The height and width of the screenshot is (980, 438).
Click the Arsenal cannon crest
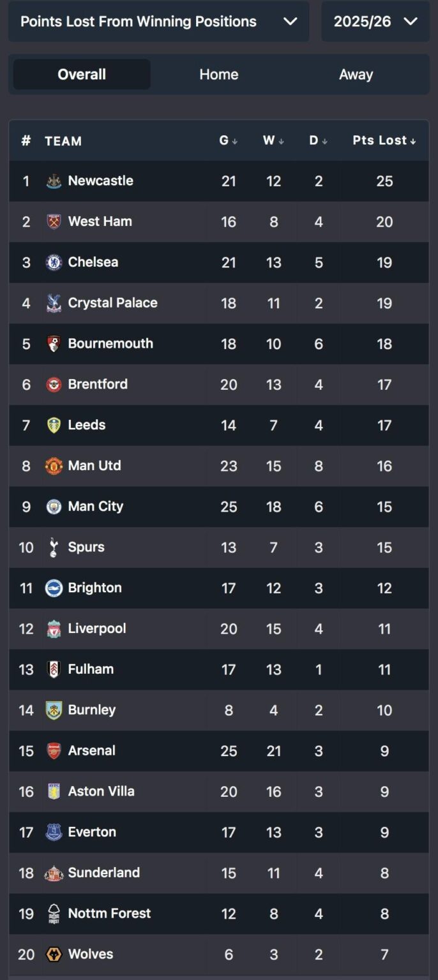coord(55,751)
